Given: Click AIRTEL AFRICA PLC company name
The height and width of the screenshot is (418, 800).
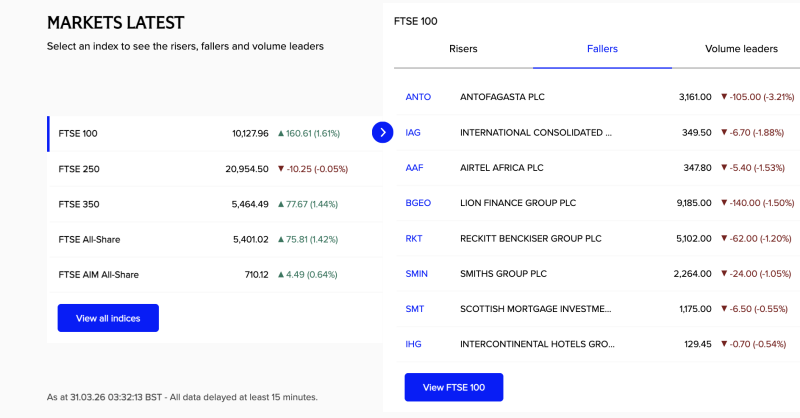Looking at the screenshot, I should click(502, 168).
